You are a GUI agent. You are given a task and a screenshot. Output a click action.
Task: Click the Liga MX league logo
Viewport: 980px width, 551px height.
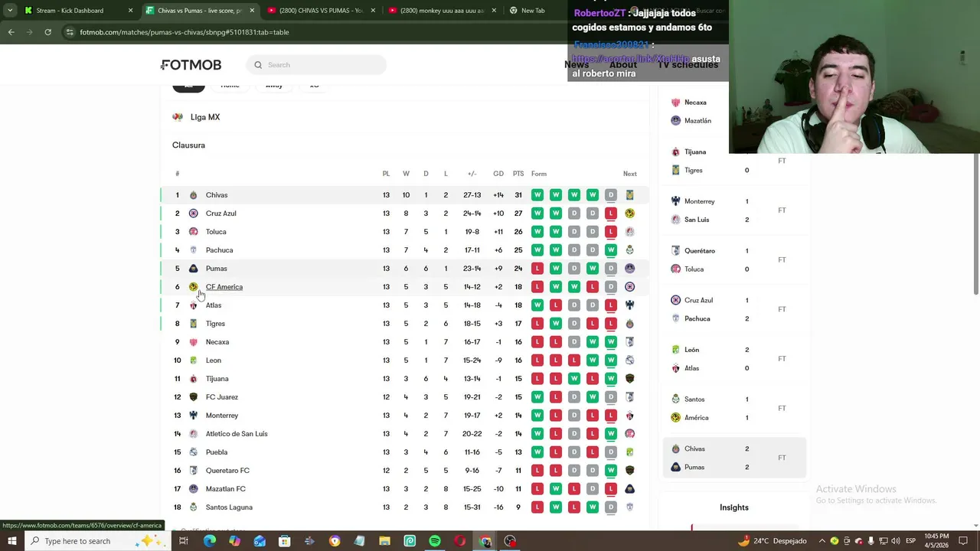178,117
